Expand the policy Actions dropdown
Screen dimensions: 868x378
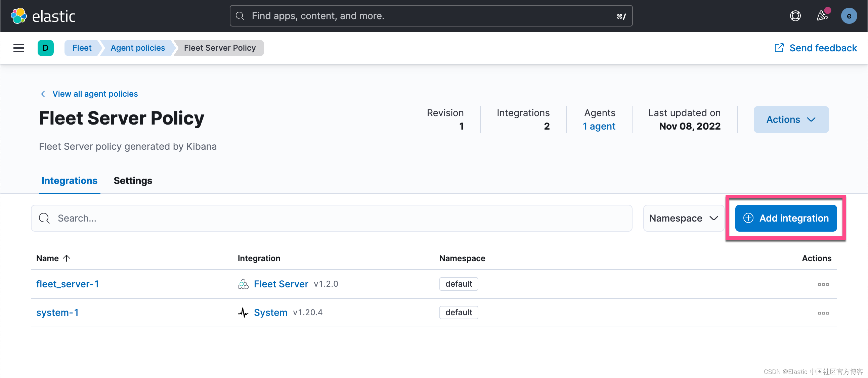(x=791, y=120)
